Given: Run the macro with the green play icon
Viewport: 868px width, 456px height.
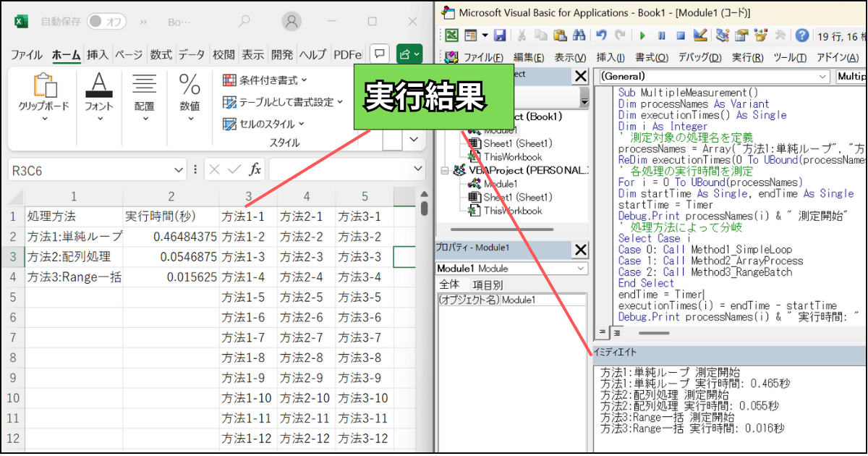Looking at the screenshot, I should tap(642, 35).
